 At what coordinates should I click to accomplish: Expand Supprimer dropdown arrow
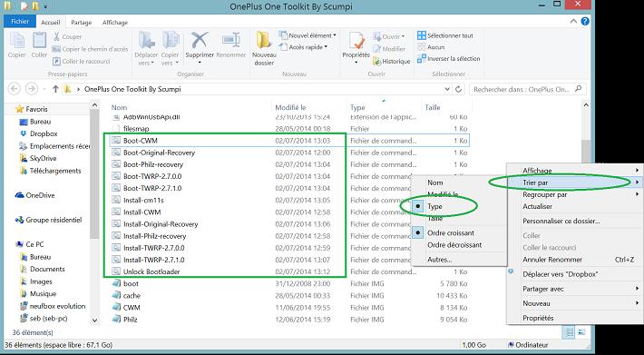pyautogui.click(x=200, y=63)
